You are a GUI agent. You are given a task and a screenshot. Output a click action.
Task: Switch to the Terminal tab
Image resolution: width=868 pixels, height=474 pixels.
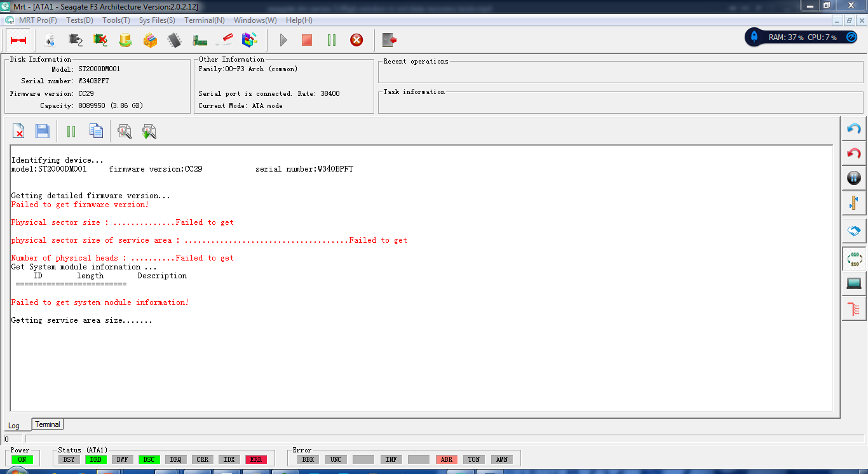pos(48,424)
